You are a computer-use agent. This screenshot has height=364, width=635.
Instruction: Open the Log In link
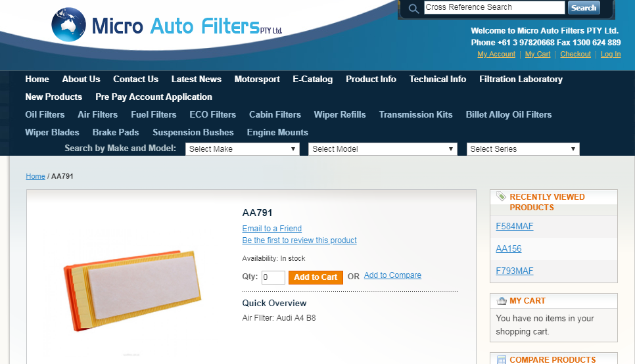(x=610, y=55)
